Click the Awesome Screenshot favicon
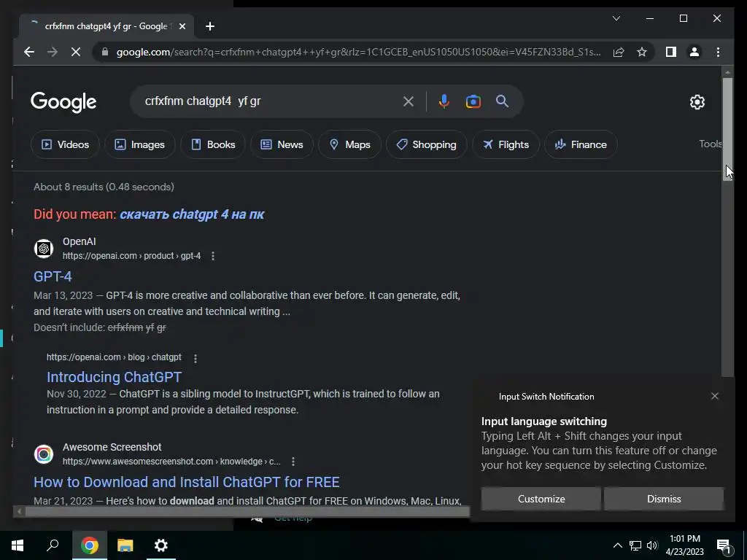 [43, 454]
